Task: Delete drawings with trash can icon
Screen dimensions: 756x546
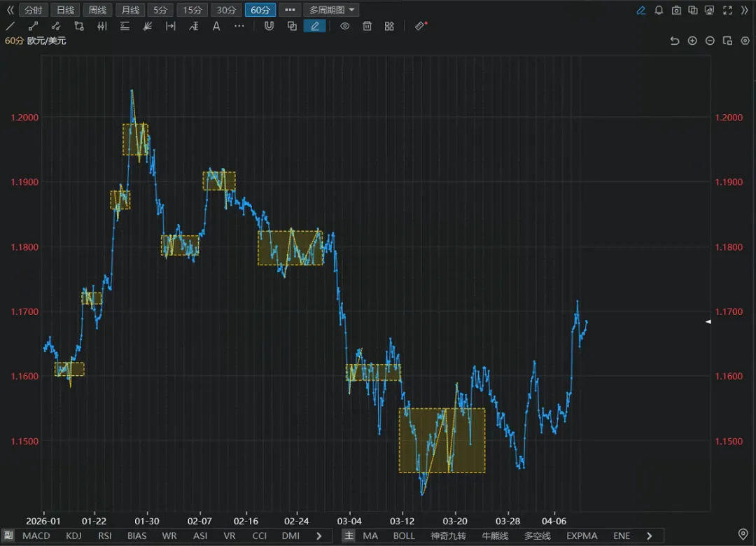Action: (x=367, y=26)
